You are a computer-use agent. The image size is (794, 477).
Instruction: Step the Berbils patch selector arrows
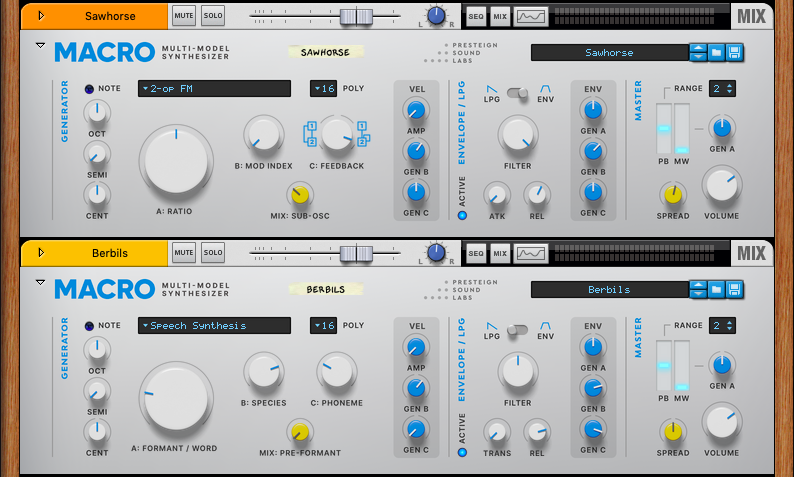click(x=698, y=290)
